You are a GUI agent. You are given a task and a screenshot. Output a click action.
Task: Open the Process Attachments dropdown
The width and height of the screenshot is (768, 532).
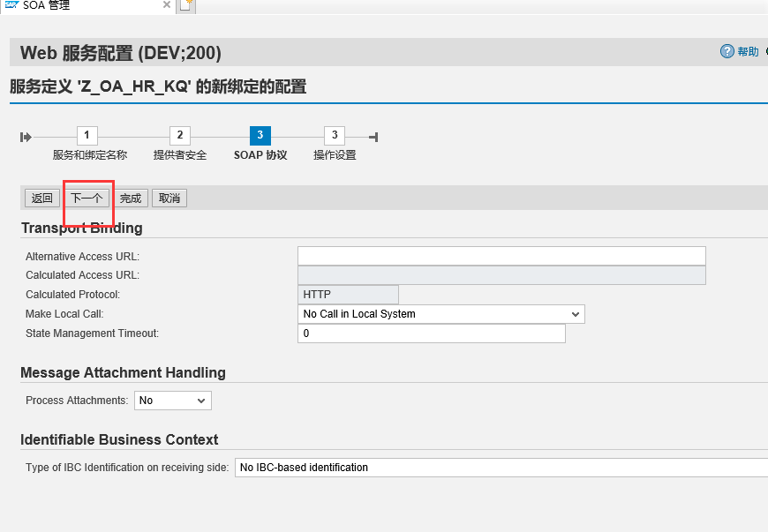click(x=173, y=401)
